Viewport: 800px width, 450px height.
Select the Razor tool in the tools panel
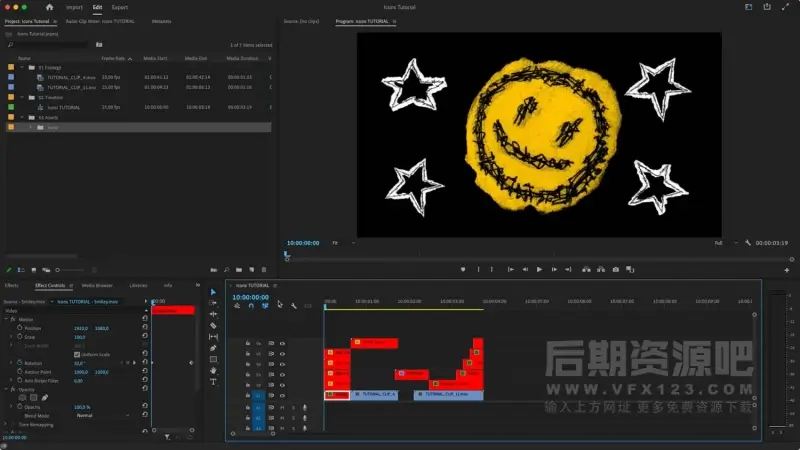(x=213, y=325)
